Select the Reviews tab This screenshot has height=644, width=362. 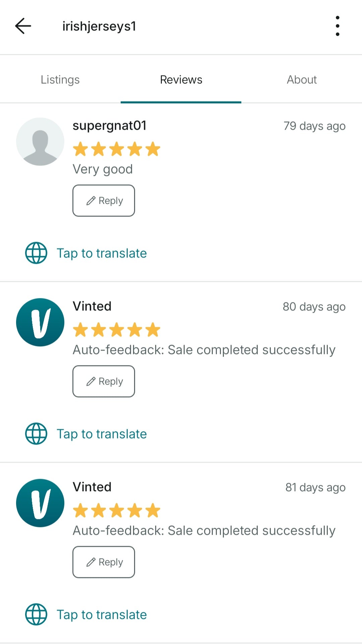(x=181, y=80)
